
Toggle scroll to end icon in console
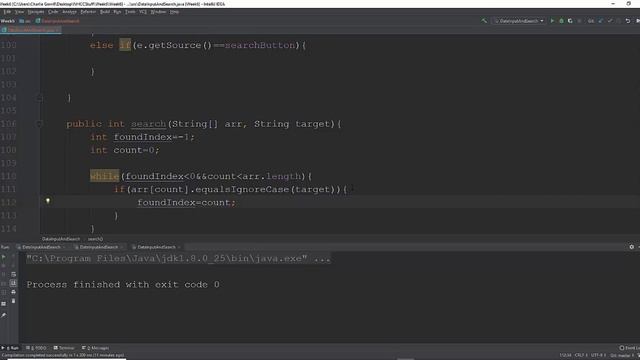pyautogui.click(x=13, y=283)
